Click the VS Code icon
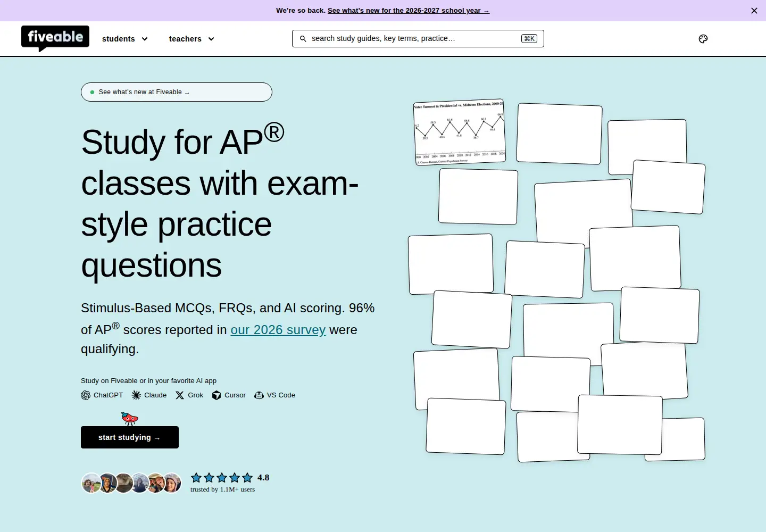 [x=259, y=395]
